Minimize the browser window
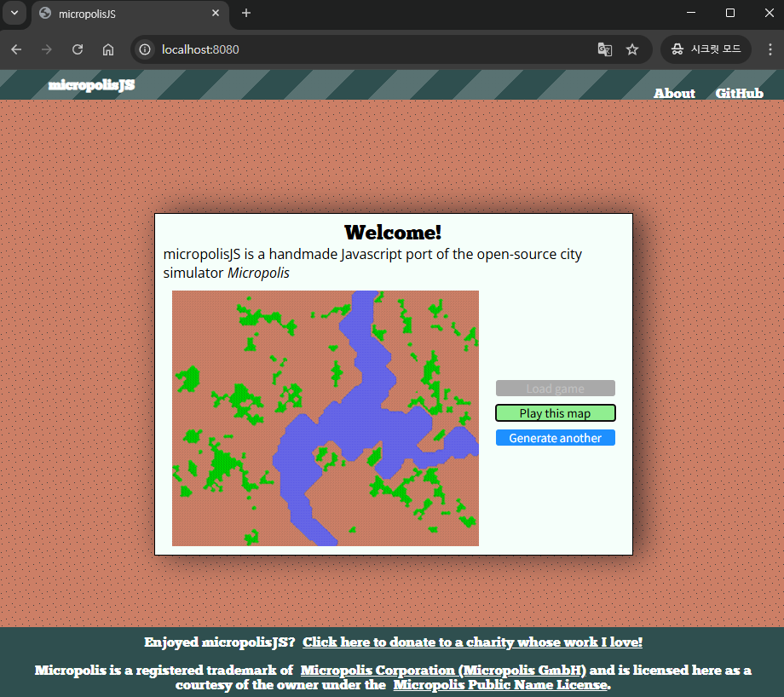784x697 pixels. [691, 13]
